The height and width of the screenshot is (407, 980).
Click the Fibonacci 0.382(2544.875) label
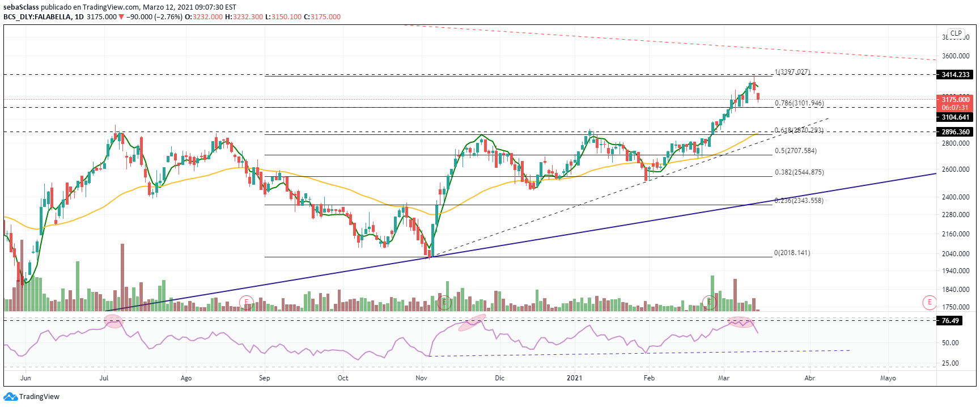pos(799,172)
